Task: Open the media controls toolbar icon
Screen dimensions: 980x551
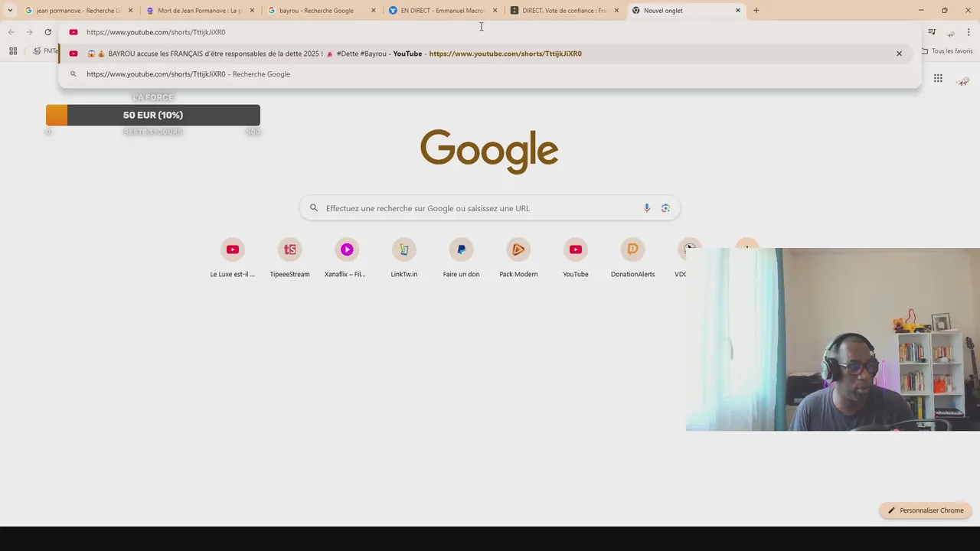Action: (x=932, y=32)
